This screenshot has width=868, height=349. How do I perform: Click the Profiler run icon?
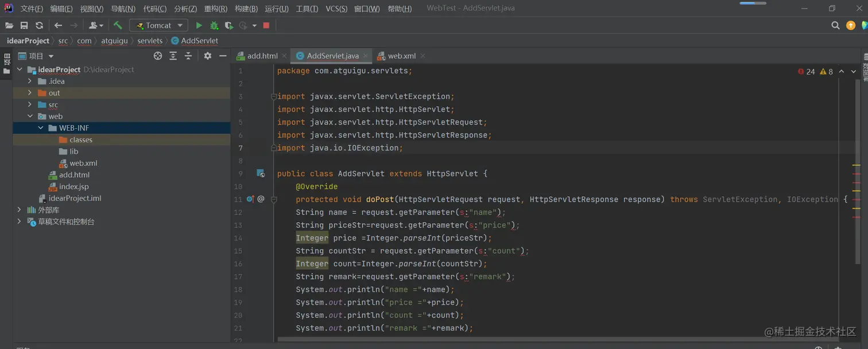click(x=243, y=25)
